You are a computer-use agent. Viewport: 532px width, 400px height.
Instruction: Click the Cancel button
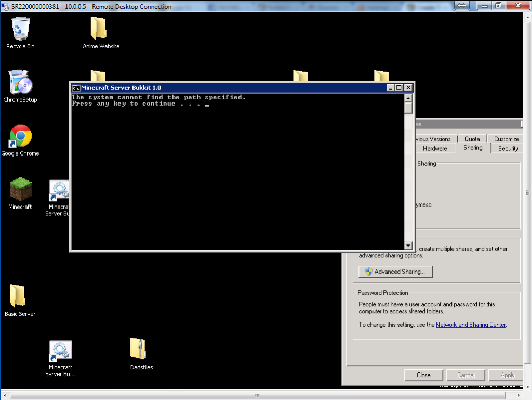(465, 375)
